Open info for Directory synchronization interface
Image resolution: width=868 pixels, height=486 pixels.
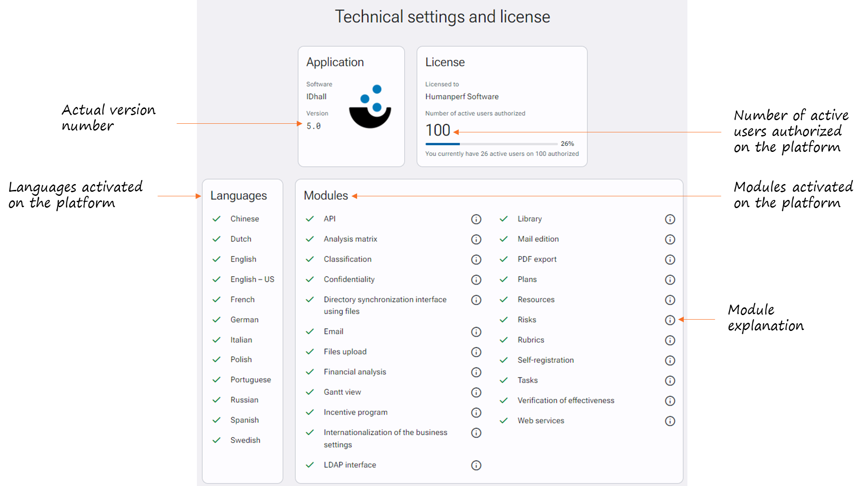(x=476, y=300)
